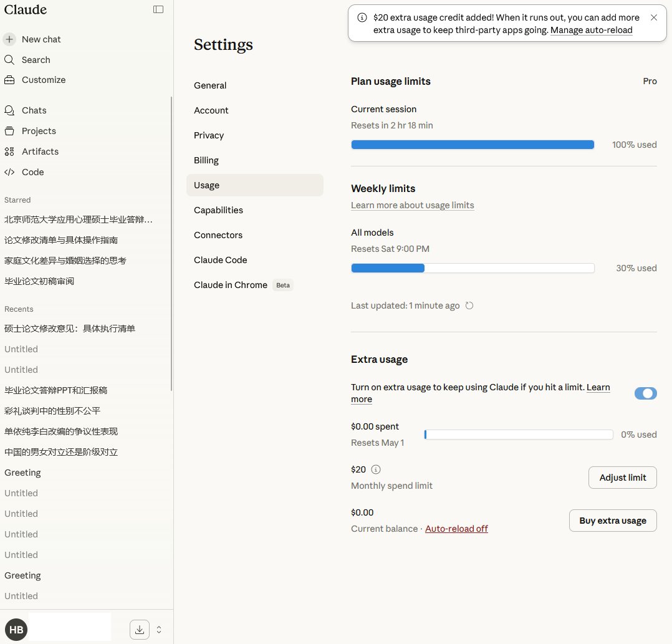
Task: Open recent chat 中国的男女对立还是阶级对立
Action: 61,452
